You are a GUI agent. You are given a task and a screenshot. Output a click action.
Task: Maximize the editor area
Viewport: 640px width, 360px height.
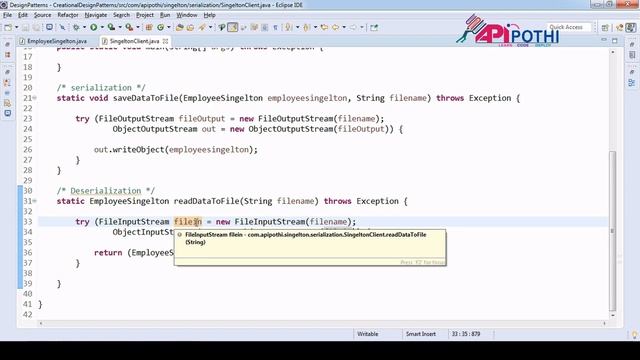(615, 40)
